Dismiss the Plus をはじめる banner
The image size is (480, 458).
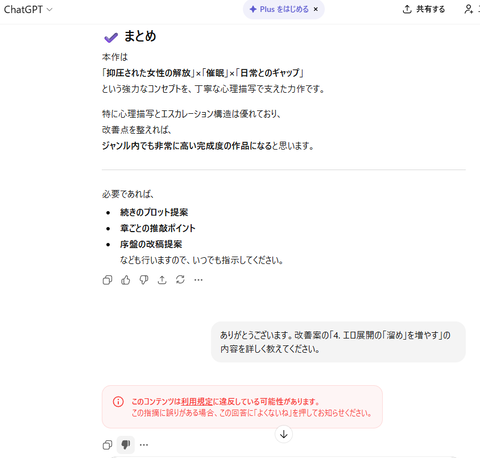[x=316, y=9]
